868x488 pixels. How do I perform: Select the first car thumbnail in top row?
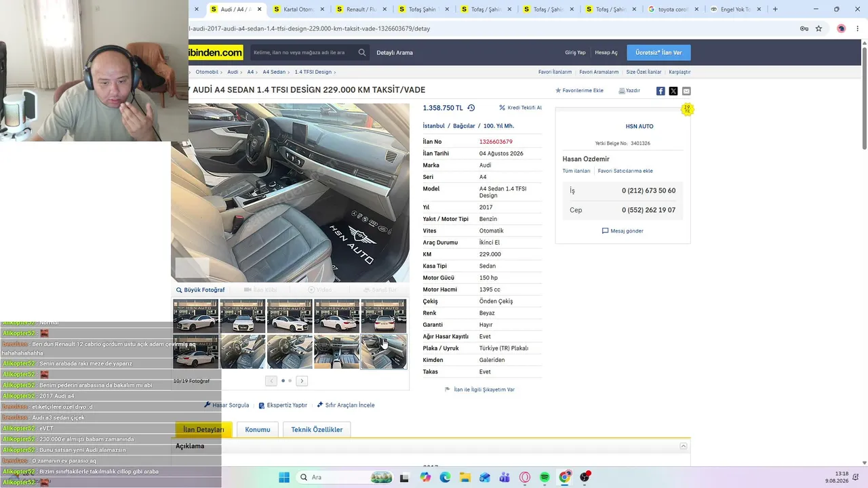195,317
